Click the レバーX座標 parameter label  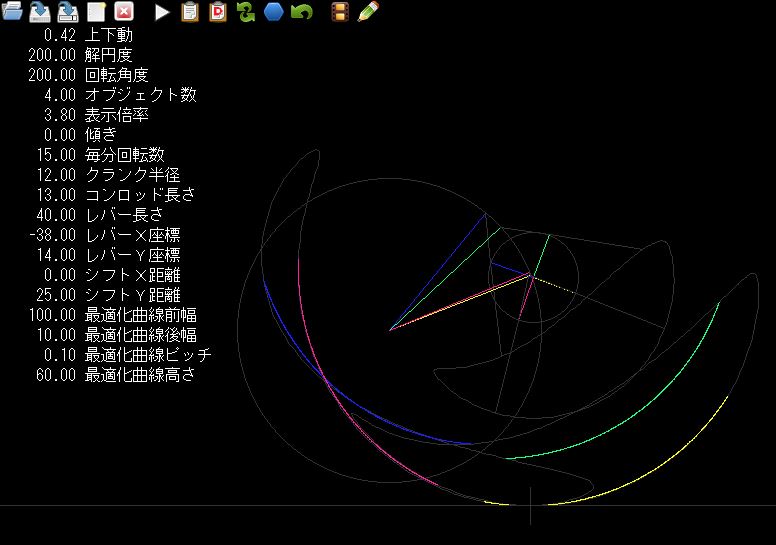coord(133,235)
